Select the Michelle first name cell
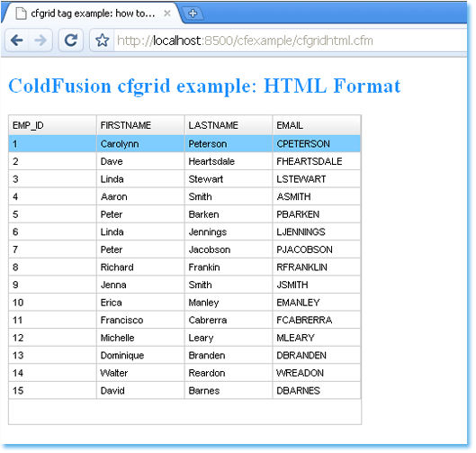The image size is (476, 453). pyautogui.click(x=140, y=338)
